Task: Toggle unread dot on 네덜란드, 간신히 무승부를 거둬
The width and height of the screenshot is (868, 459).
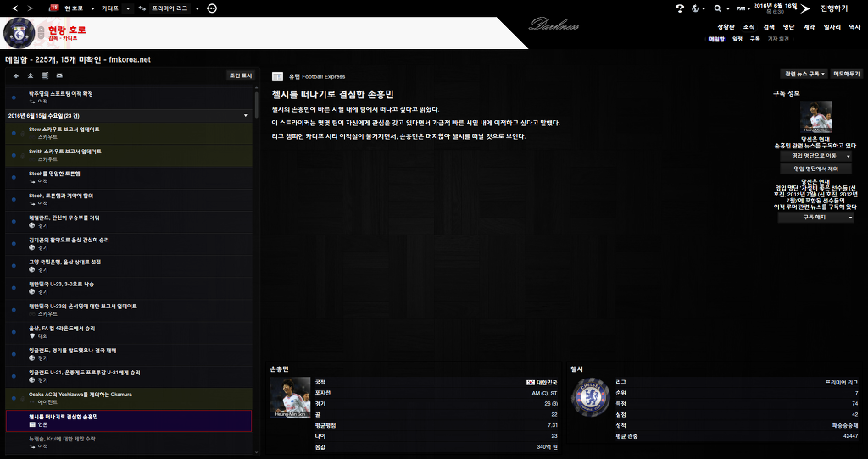Action: 14,222
